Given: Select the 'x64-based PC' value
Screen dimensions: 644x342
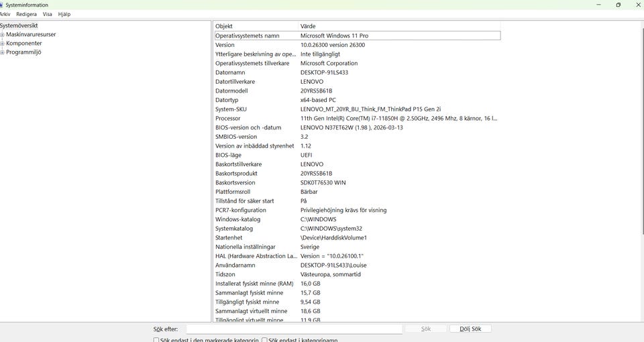Looking at the screenshot, I should click(x=318, y=100).
